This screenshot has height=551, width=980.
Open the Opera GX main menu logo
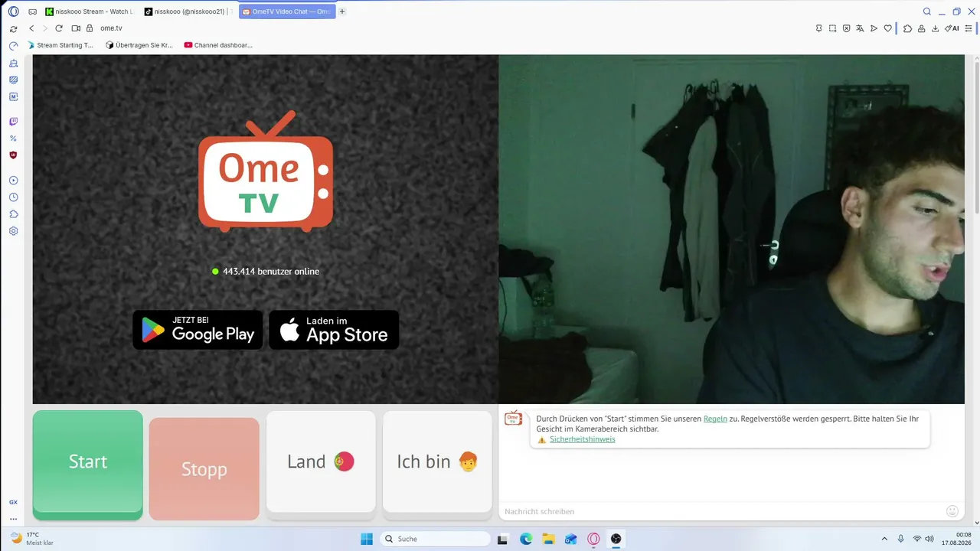tap(13, 11)
